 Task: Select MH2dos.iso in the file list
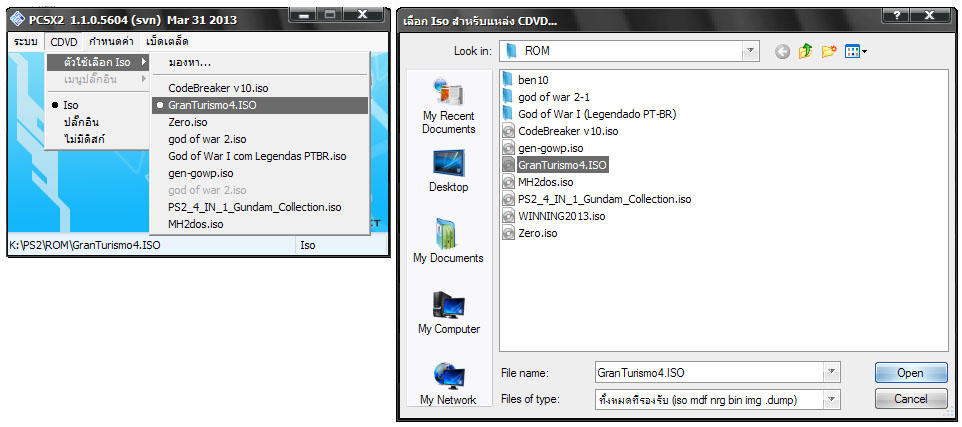545,182
